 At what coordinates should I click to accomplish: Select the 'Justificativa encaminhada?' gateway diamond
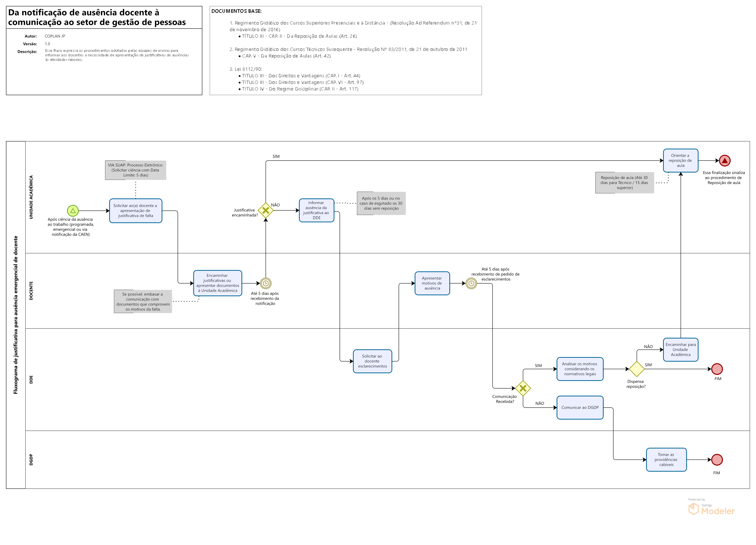[266, 211]
